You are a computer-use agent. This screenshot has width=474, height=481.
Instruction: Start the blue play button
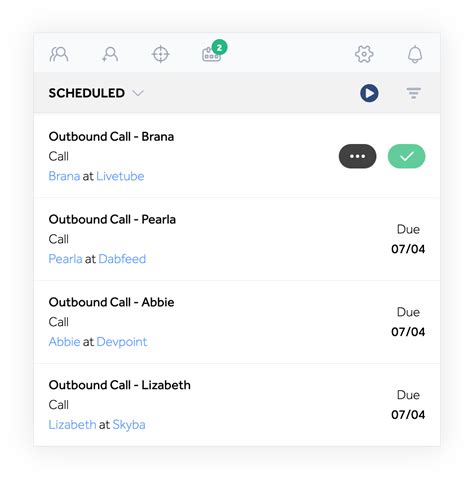[369, 93]
